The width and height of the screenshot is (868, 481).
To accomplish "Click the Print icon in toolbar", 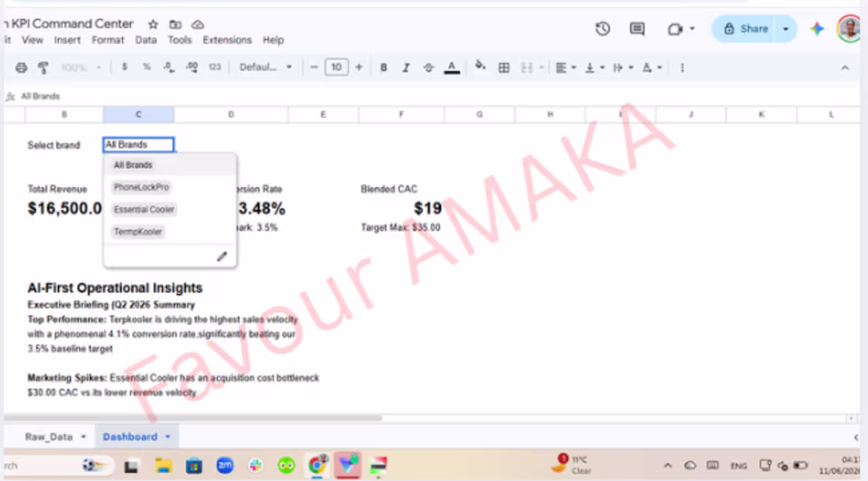I will 21,68.
